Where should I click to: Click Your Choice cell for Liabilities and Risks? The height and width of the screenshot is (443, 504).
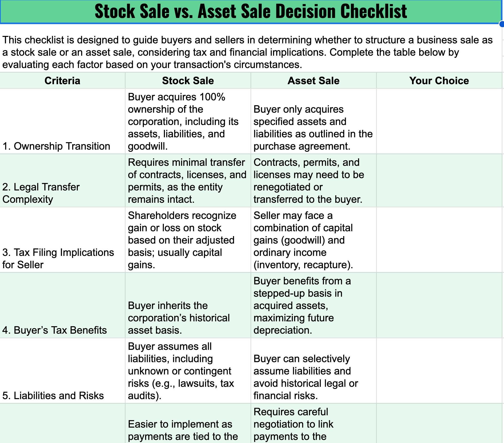[439, 371]
